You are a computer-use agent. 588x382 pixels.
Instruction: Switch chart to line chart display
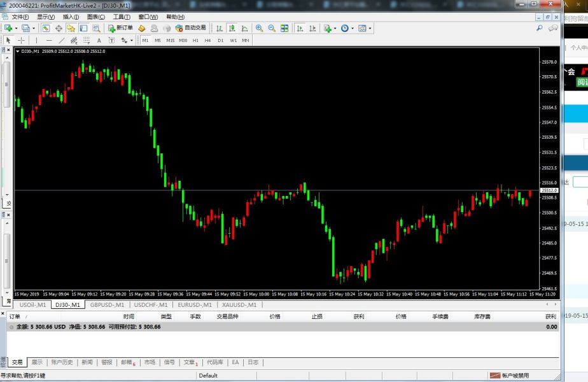click(244, 28)
